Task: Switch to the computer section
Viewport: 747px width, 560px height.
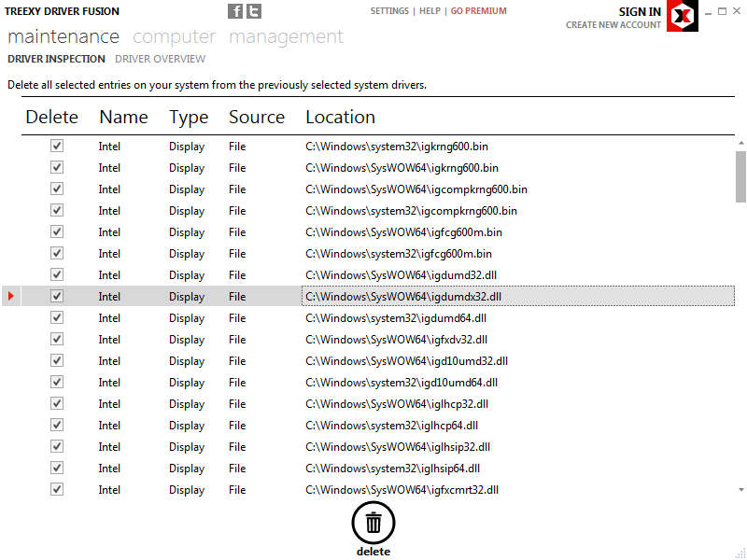Action: click(x=174, y=36)
